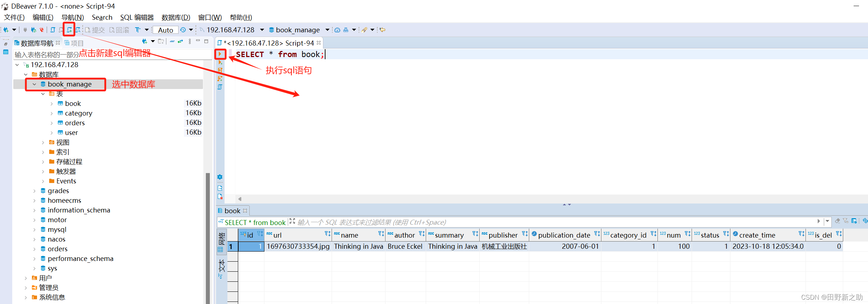This screenshot has width=868, height=304.
Task: Click the result filter expression input
Action: 556,223
